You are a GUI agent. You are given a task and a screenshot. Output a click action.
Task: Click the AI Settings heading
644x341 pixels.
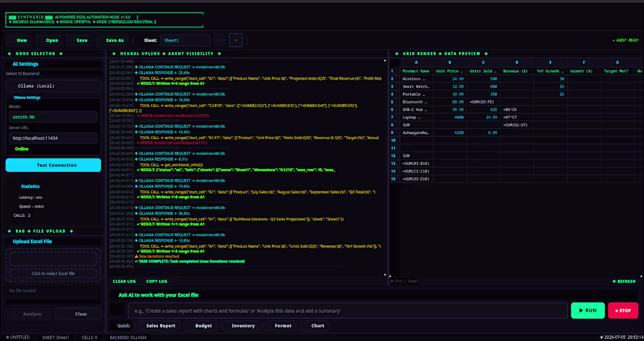click(x=25, y=64)
